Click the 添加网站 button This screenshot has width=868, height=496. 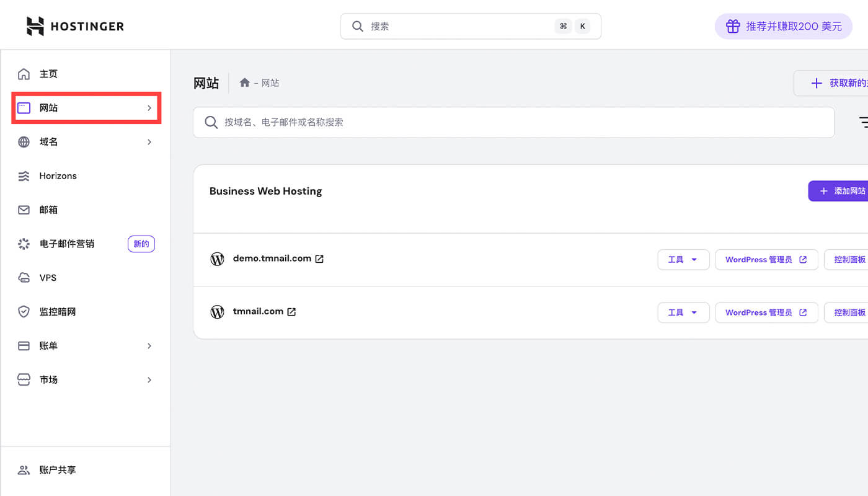[x=838, y=191]
